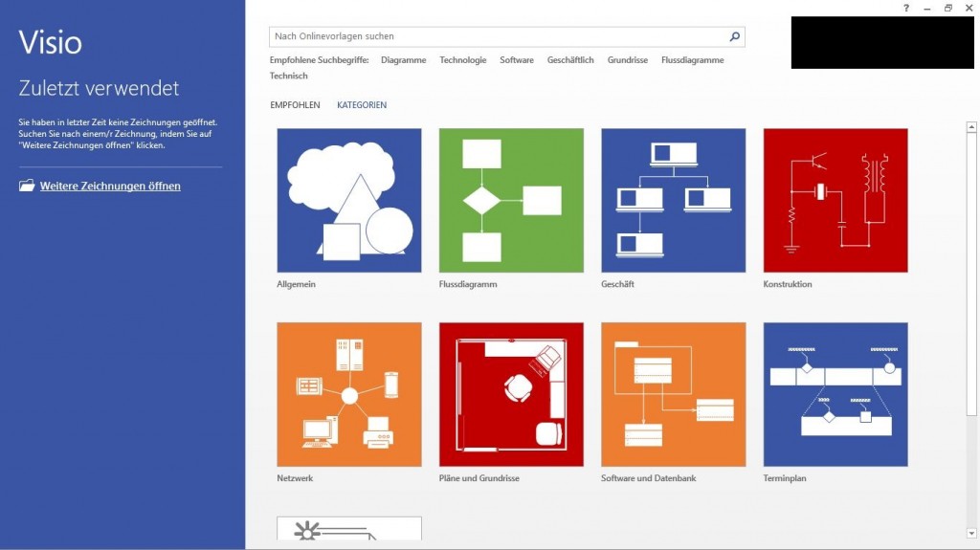Open Software und Datenbank template
Screen dimensions: 980x550
pos(674,394)
